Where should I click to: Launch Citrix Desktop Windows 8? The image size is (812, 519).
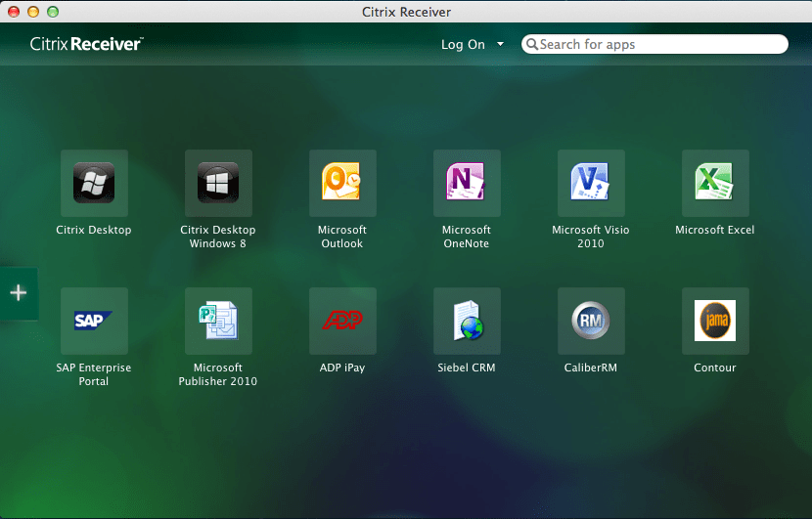tap(218, 183)
